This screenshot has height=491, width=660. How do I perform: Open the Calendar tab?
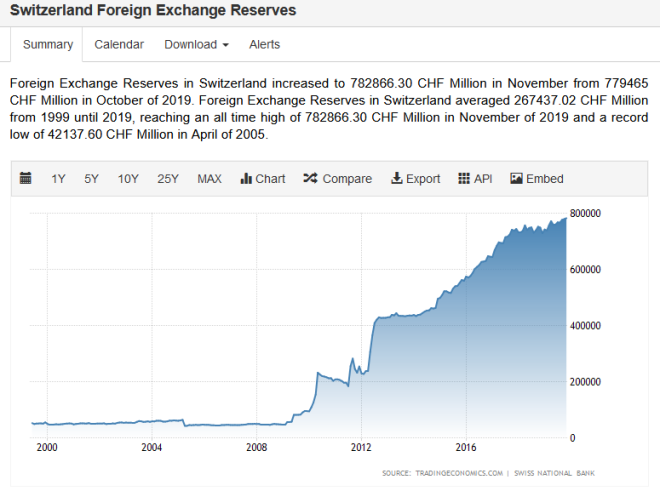119,44
